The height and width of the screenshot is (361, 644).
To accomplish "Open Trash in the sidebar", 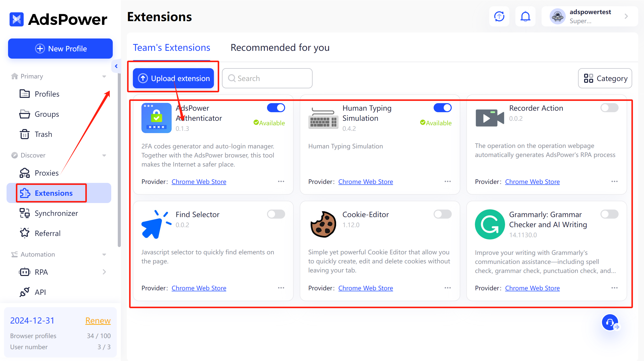I will click(59, 134).
